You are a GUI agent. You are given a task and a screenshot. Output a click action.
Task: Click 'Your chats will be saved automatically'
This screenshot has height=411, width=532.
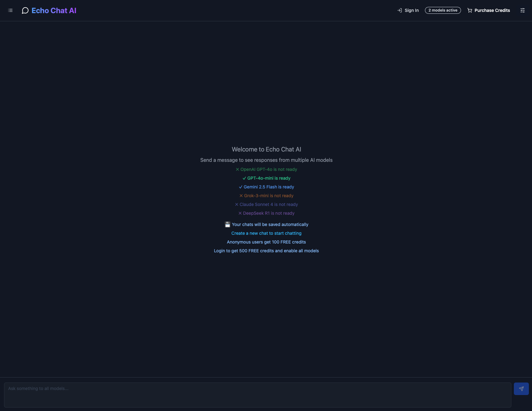(x=270, y=224)
